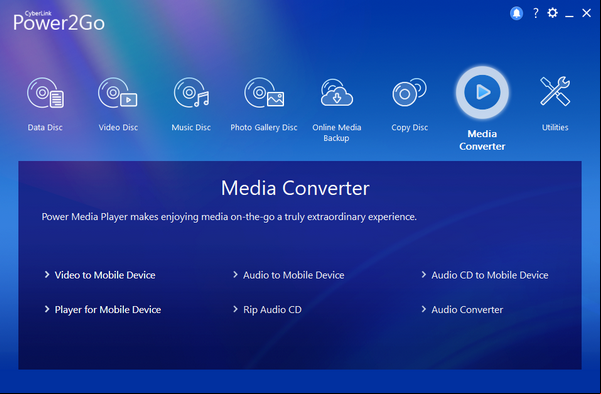
Task: Open help via the question mark icon
Action: 536,13
